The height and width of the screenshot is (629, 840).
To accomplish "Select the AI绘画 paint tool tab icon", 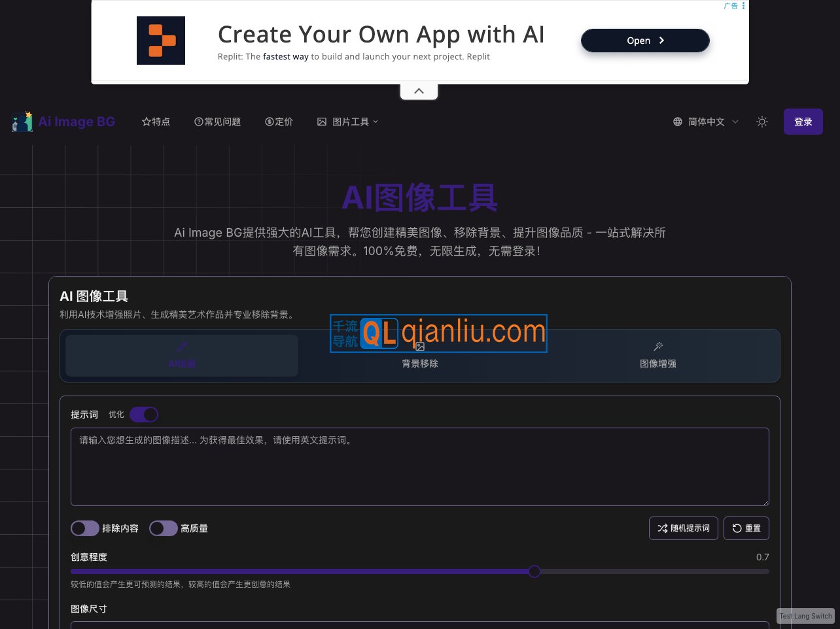I will click(181, 347).
